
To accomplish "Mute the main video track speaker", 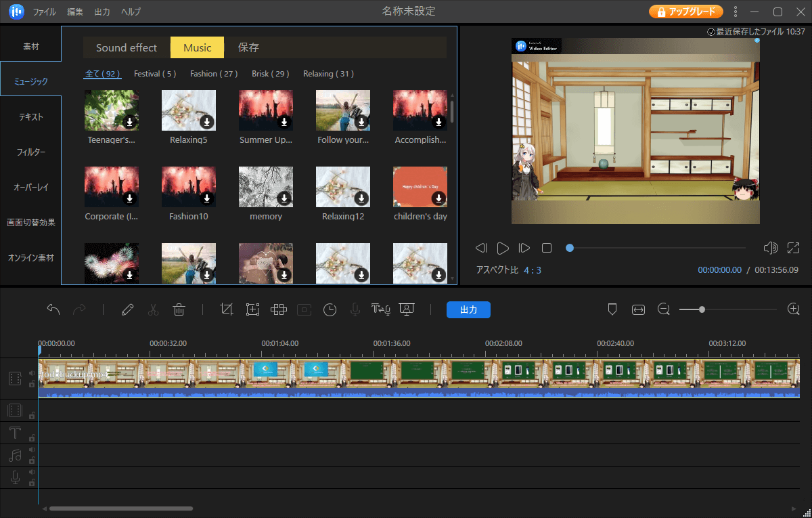I will (32, 374).
